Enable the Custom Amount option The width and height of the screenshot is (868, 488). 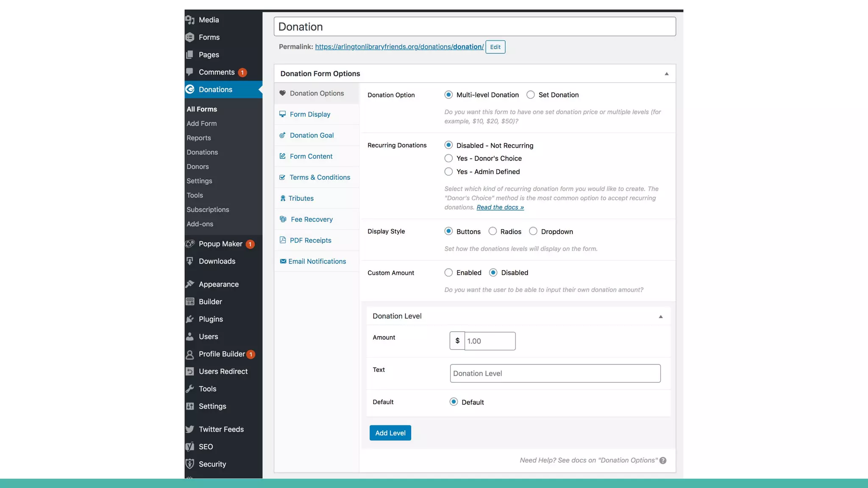pos(448,273)
